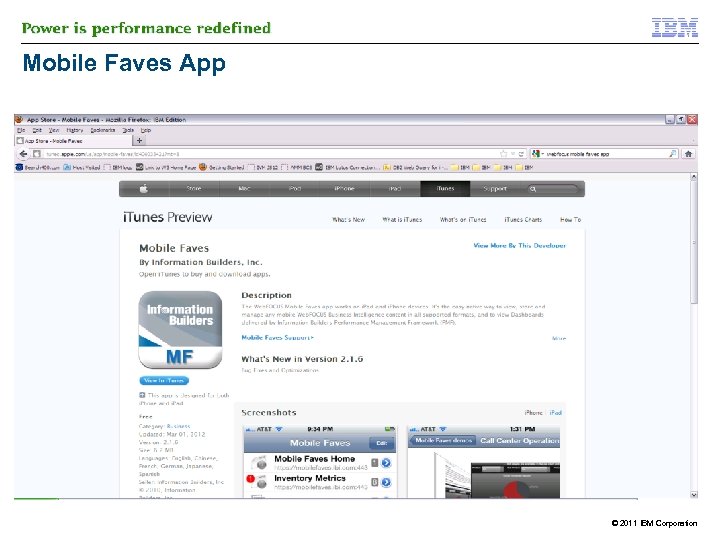720x540 pixels.
Task: Click the vertical scrollbar thumb
Action: (694, 242)
